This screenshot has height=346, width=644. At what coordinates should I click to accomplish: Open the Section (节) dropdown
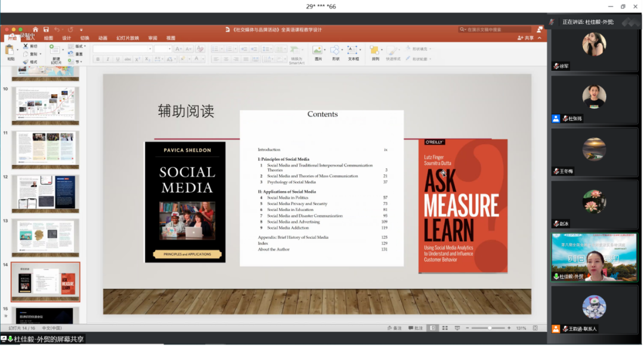pos(75,61)
